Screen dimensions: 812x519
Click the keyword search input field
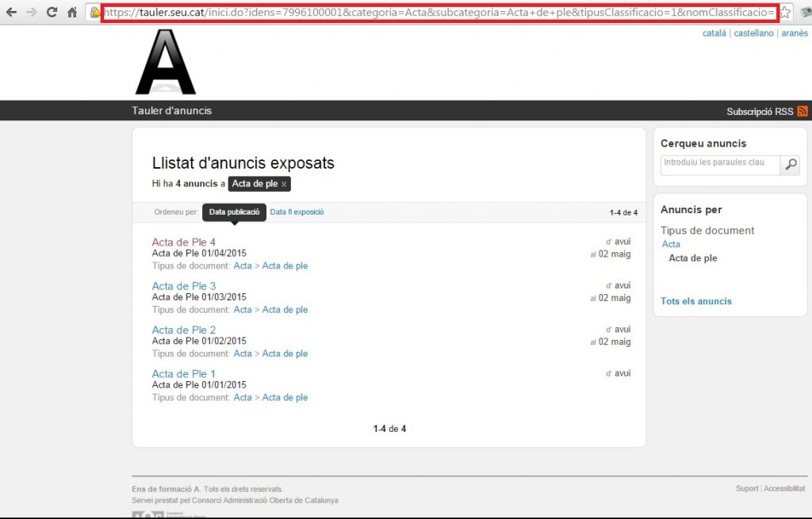tap(720, 163)
